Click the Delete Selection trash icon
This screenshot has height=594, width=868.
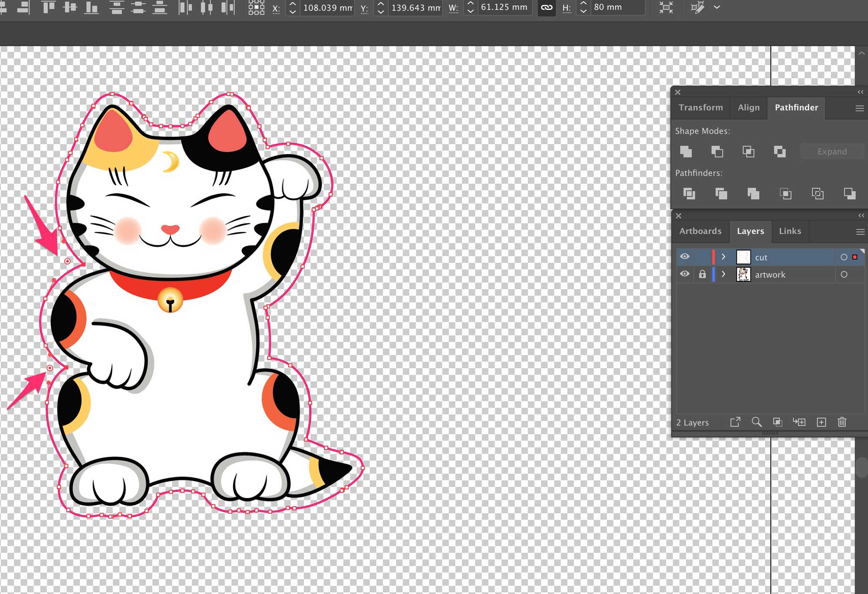[x=842, y=422]
